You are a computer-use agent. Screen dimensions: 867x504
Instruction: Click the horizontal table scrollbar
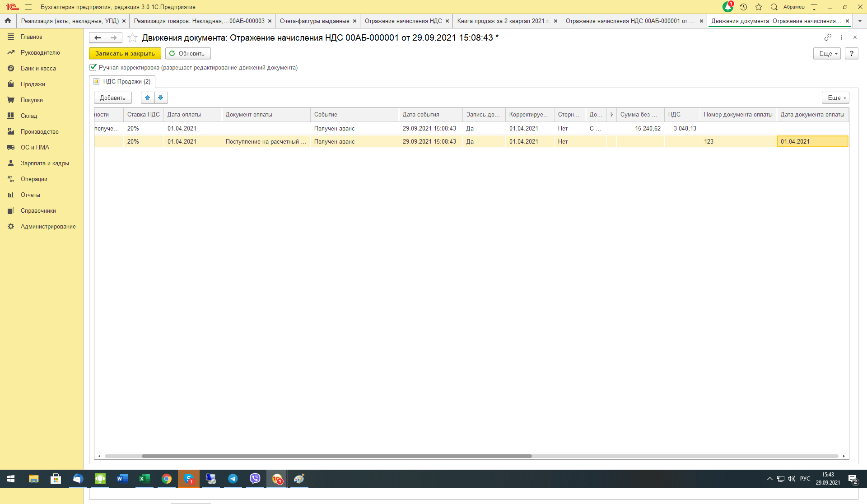pos(336,456)
